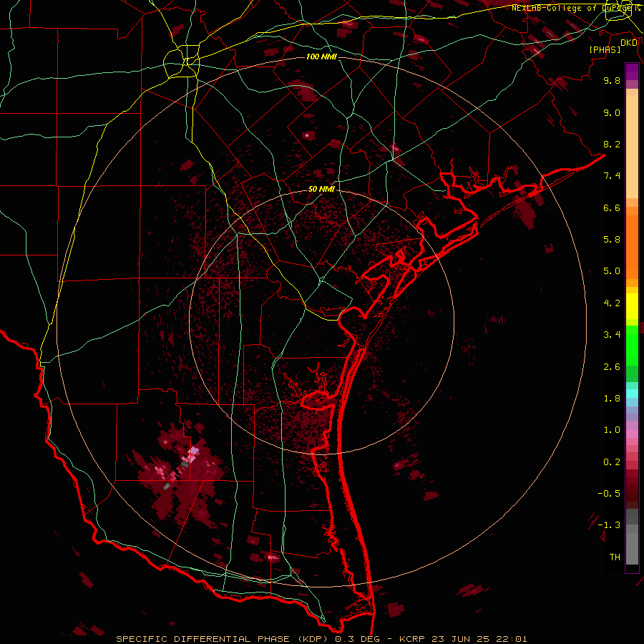Click the 5.8 scale value
644x644 pixels.
point(612,240)
